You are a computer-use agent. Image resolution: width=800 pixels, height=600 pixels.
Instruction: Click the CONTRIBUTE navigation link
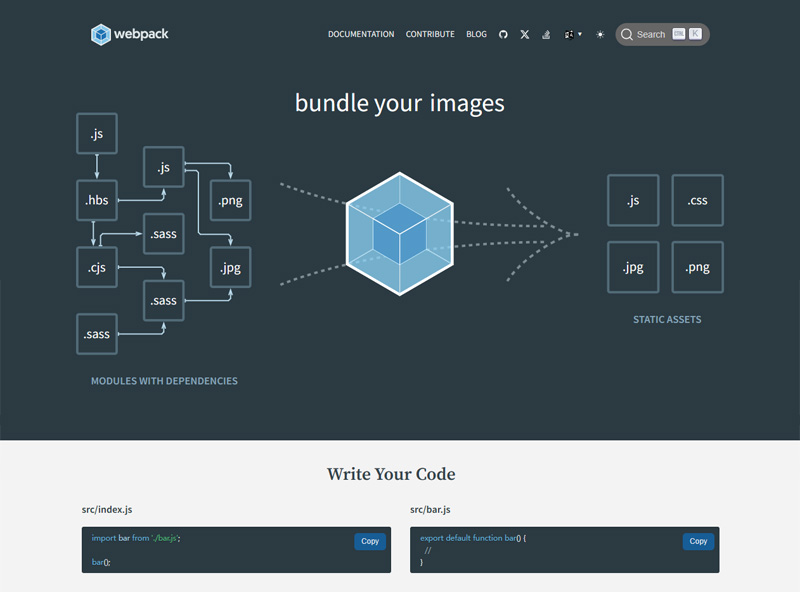[430, 34]
